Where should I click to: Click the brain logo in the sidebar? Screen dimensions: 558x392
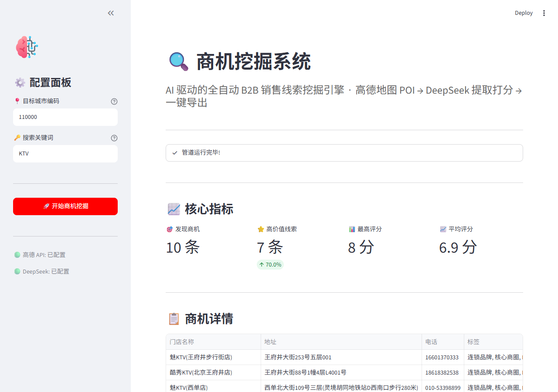[27, 47]
